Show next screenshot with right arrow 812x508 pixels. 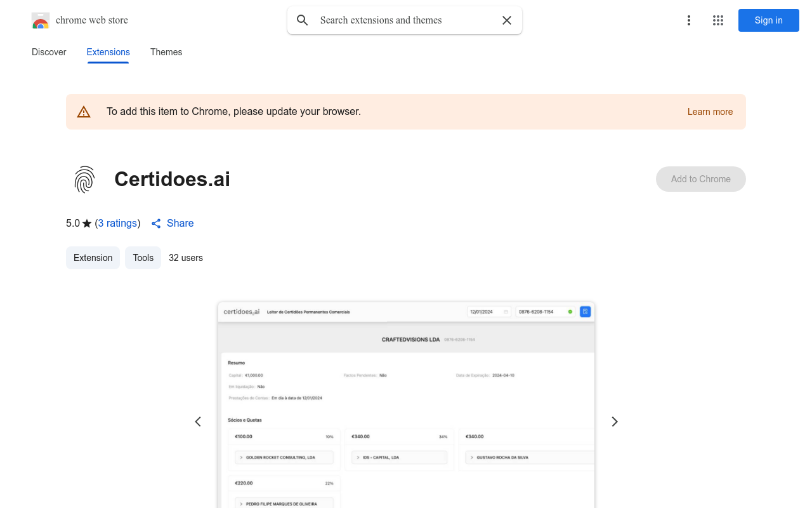[x=614, y=422]
